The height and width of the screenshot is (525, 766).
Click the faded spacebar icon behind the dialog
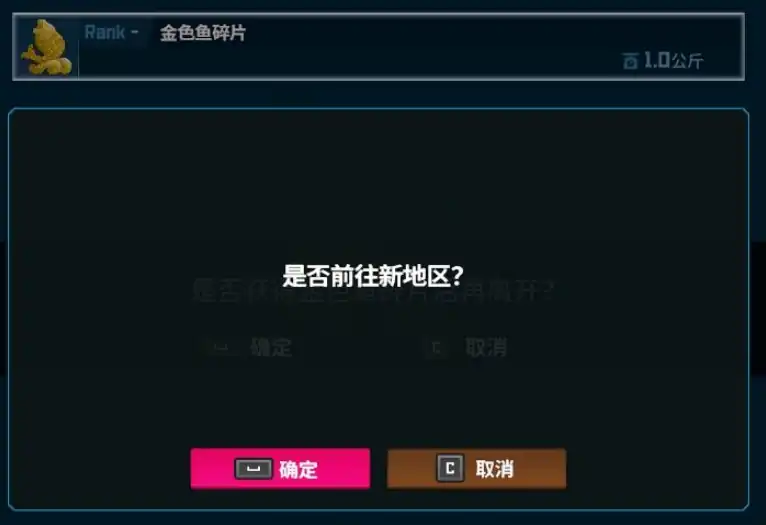click(221, 348)
